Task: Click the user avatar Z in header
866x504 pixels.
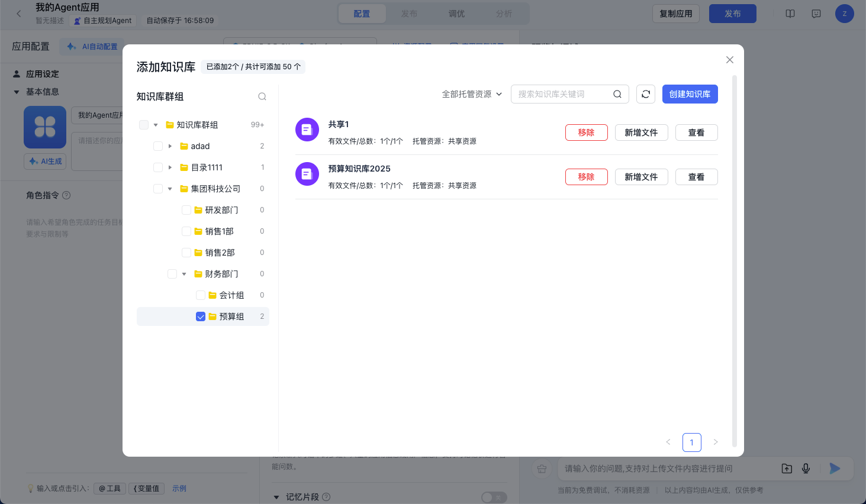Action: point(845,14)
